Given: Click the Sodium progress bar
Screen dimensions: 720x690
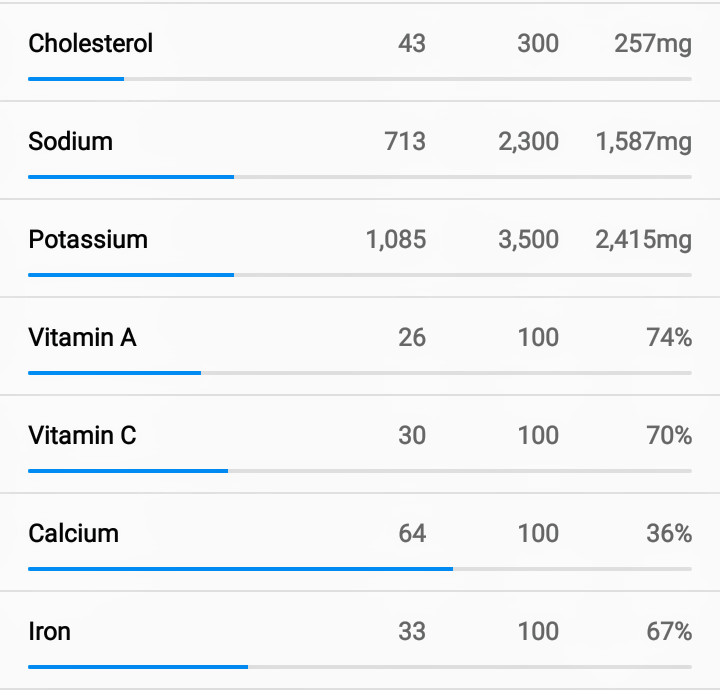Looking at the screenshot, I should tap(360, 177).
